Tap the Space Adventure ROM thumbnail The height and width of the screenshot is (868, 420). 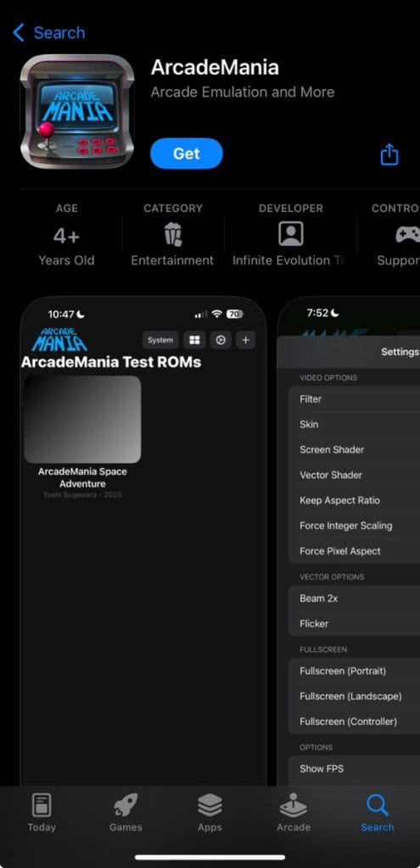pyautogui.click(x=82, y=419)
